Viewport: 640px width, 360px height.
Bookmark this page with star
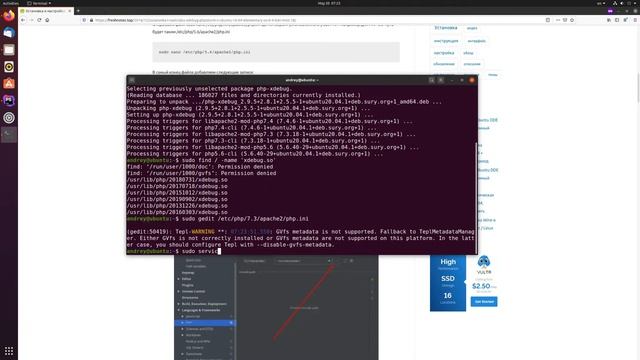[572, 20]
